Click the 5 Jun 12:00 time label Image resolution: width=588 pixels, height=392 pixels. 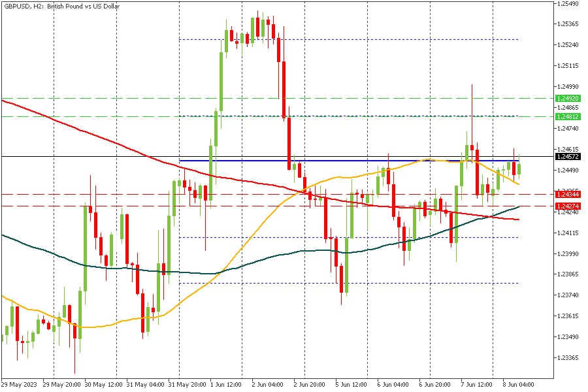351,385
